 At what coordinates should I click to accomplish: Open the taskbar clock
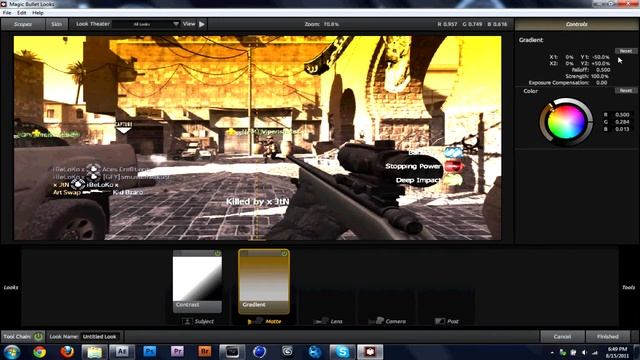point(617,352)
